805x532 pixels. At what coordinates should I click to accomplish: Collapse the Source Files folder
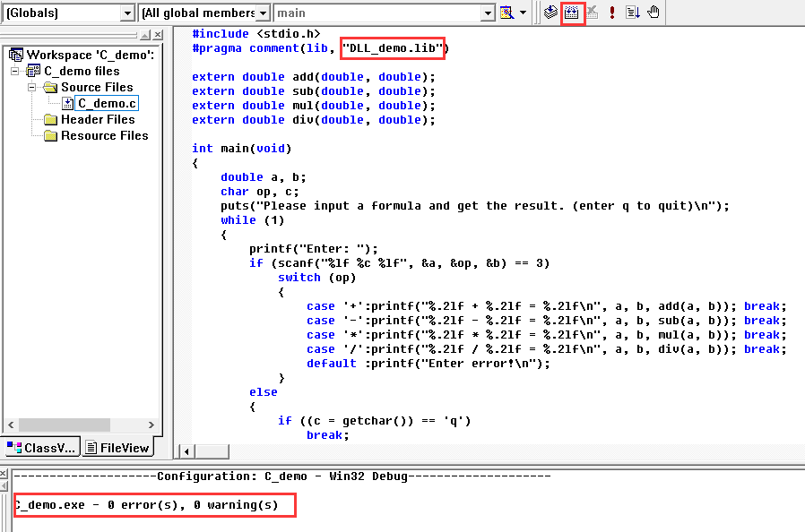pyautogui.click(x=32, y=88)
